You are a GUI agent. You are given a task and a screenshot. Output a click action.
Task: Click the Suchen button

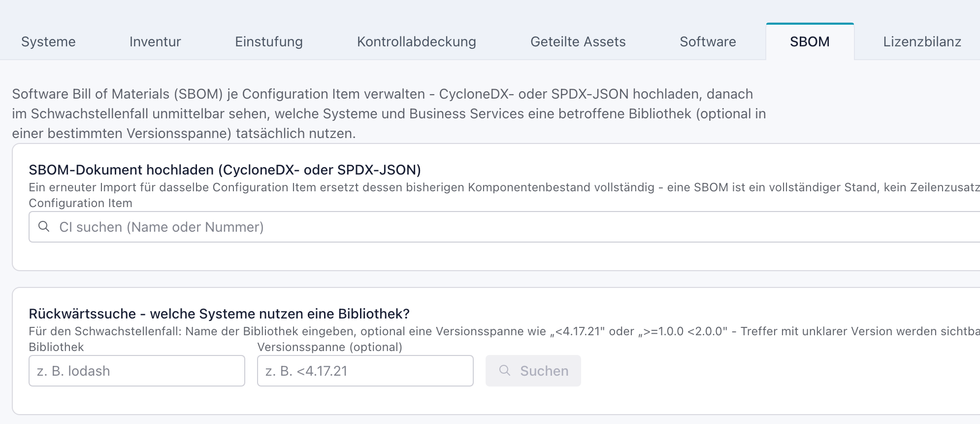(x=533, y=371)
